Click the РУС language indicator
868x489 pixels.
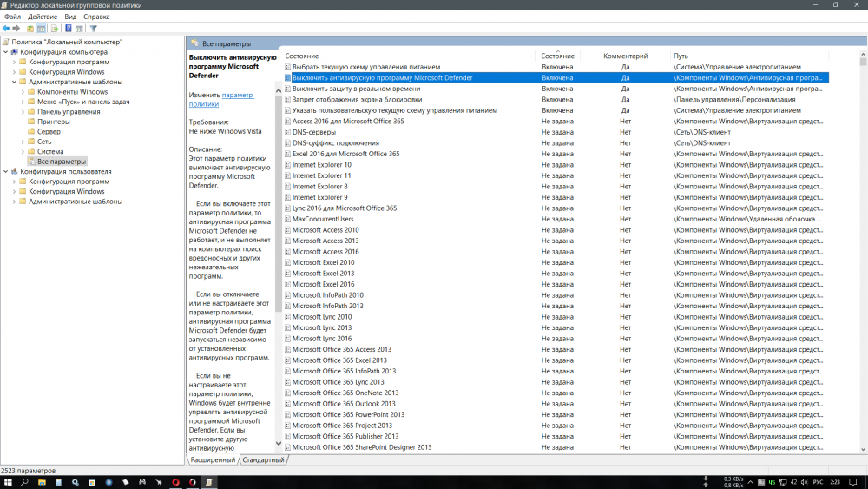coord(818,482)
